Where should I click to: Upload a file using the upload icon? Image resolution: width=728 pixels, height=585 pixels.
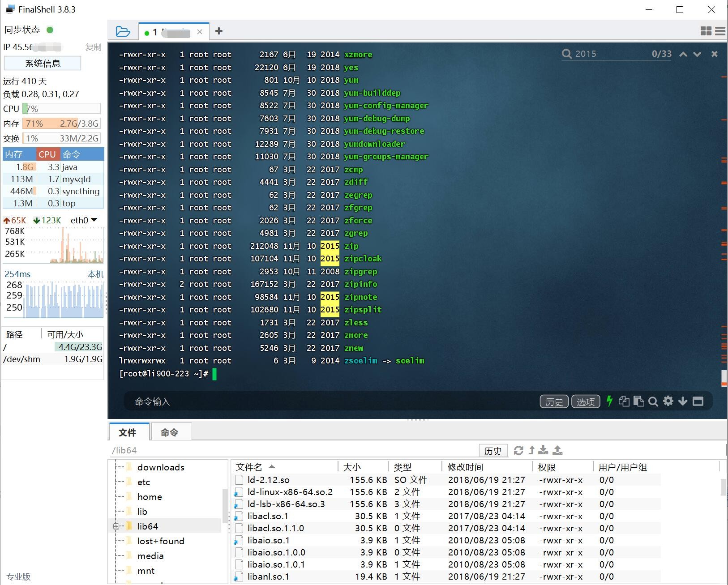(558, 451)
